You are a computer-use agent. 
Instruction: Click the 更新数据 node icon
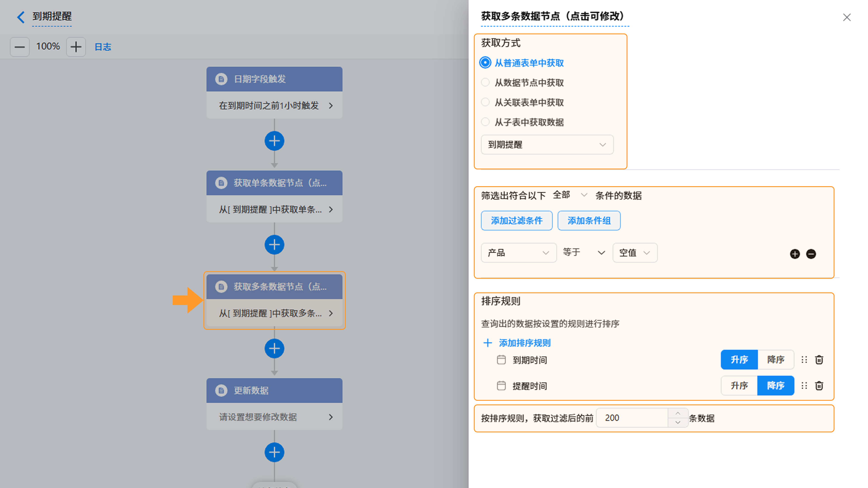click(x=221, y=390)
